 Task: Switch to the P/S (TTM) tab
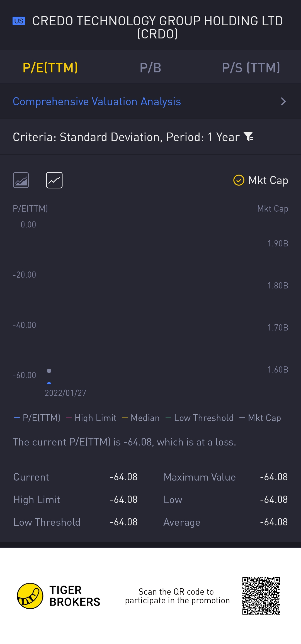[x=251, y=68]
